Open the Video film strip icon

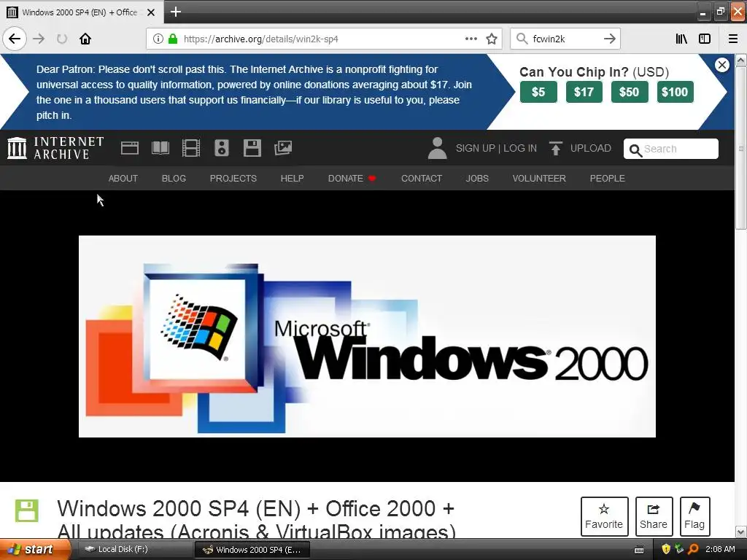[x=191, y=148]
